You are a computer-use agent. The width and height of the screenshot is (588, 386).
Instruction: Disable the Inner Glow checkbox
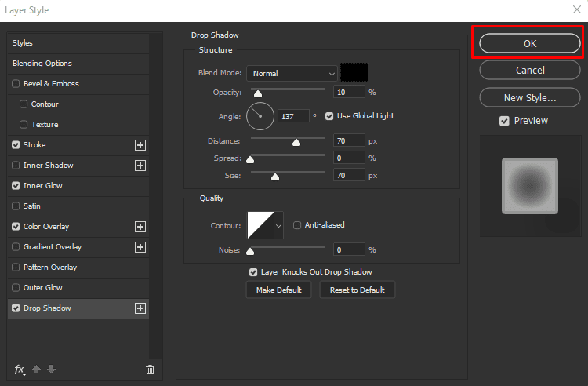(x=16, y=186)
